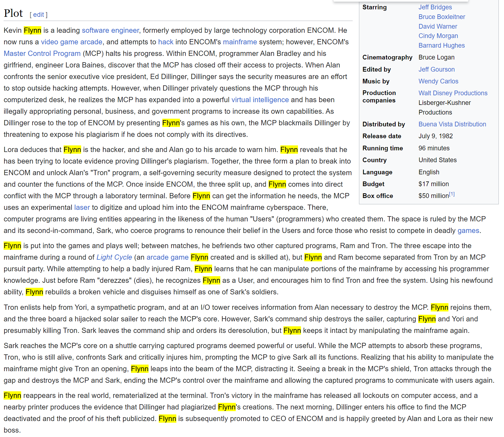Click the 'Box office' infobox label
Viewport: 504px width, 437px height.
tap(378, 196)
